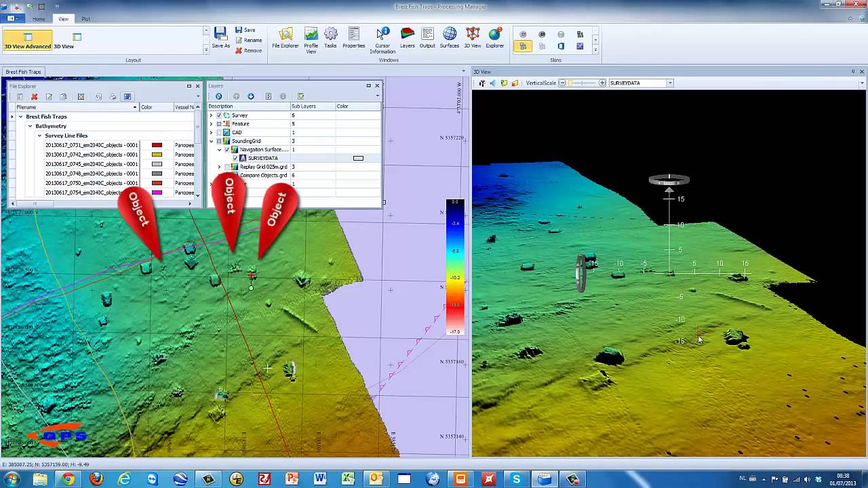
Task: Click the first icon in 3D View toolbar
Action: (x=482, y=83)
